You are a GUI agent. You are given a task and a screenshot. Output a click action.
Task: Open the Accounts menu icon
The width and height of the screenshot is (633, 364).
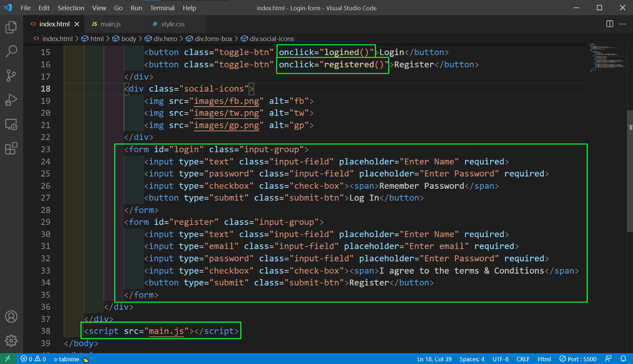pos(11,316)
